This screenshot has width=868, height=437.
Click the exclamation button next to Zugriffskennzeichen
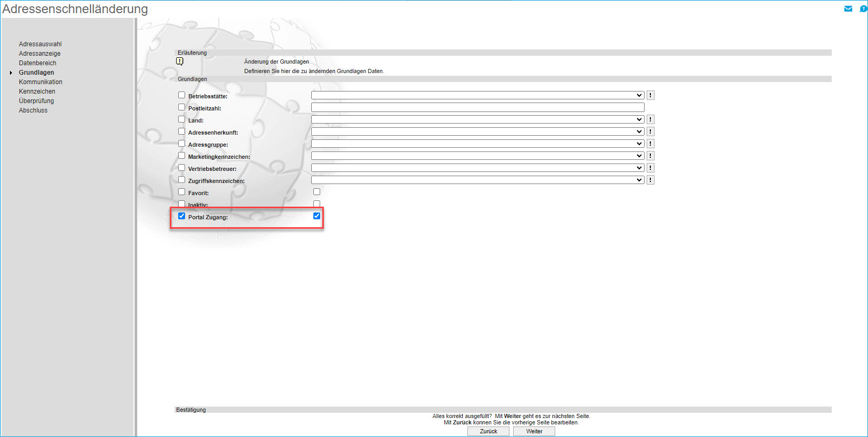[x=650, y=180]
